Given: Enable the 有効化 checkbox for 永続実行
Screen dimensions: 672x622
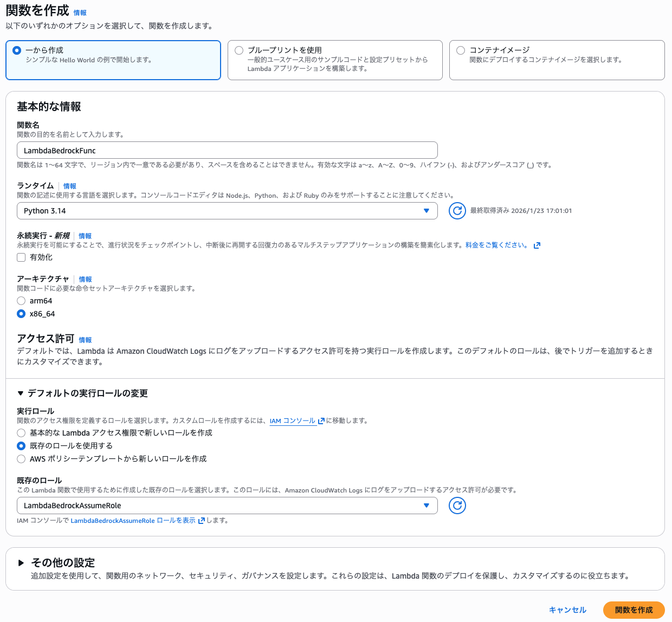Looking at the screenshot, I should pyautogui.click(x=21, y=257).
